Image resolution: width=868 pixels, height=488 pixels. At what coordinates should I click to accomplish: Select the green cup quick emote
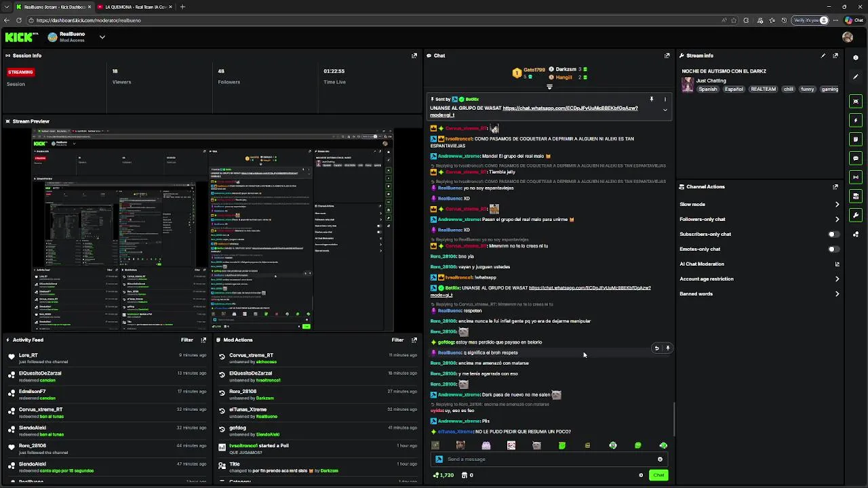[x=562, y=445]
